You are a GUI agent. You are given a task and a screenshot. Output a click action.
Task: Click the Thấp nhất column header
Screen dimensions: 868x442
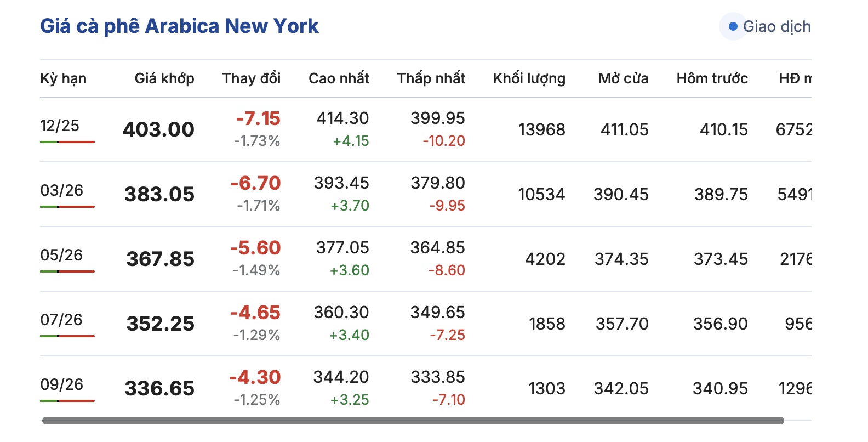coord(431,78)
